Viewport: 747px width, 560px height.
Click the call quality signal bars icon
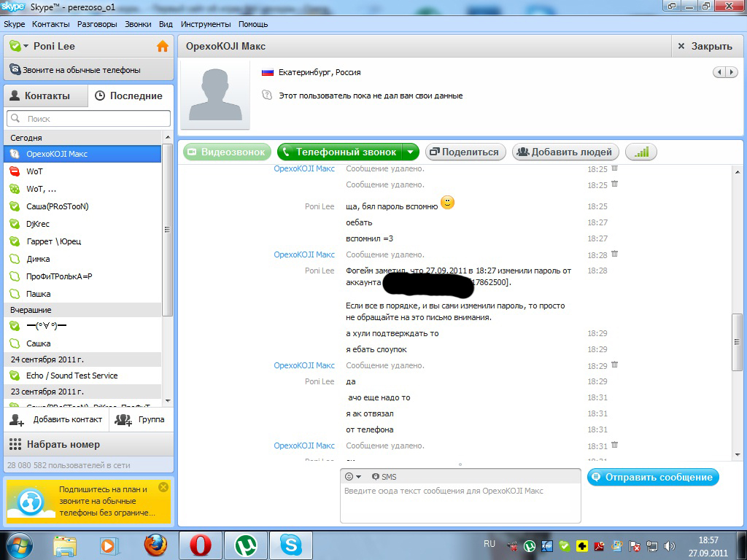(641, 152)
